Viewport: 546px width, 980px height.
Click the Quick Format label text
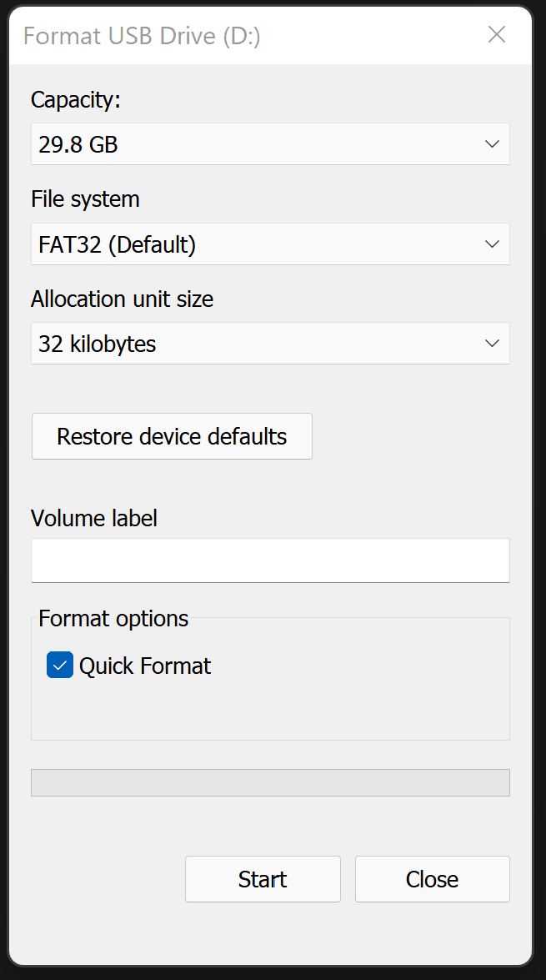[145, 666]
